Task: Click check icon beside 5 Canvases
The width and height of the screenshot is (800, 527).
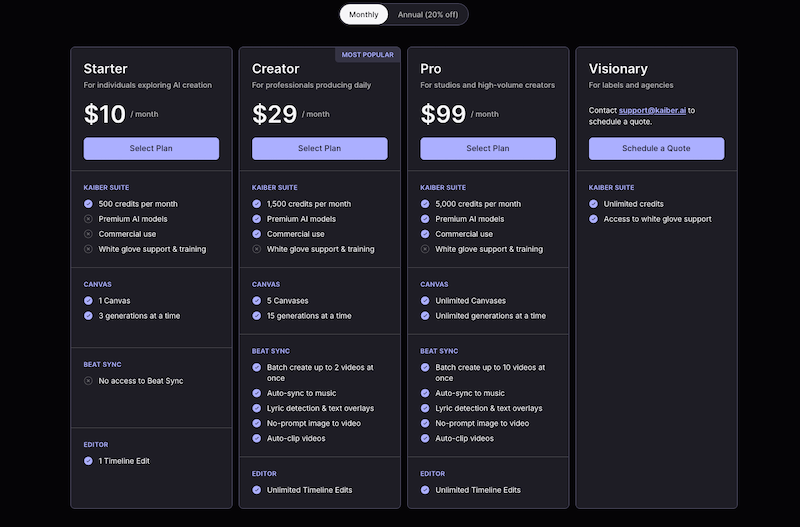Action: click(x=257, y=300)
